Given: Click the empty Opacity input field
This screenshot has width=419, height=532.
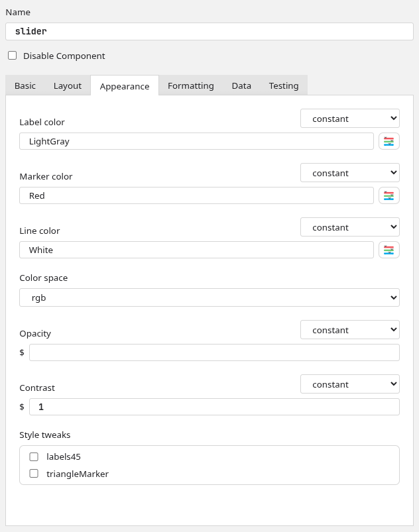Looking at the screenshot, I should pos(214,352).
